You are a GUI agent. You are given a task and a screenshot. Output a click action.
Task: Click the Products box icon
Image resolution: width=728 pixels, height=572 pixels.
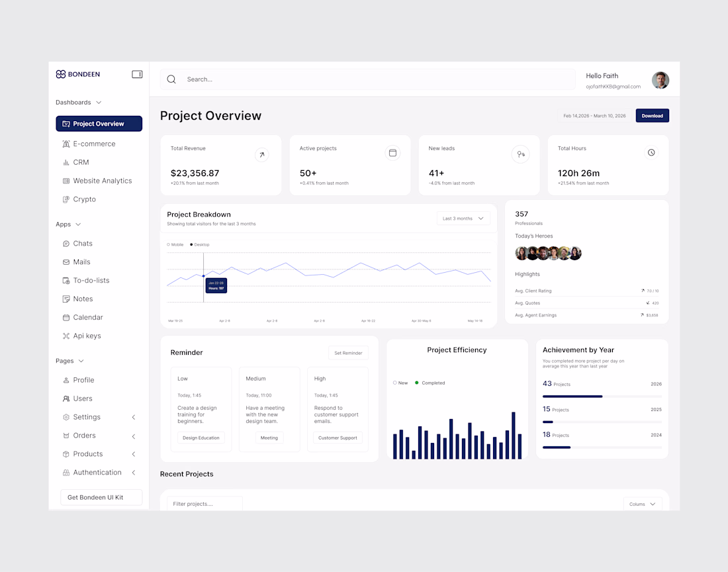[66, 454]
